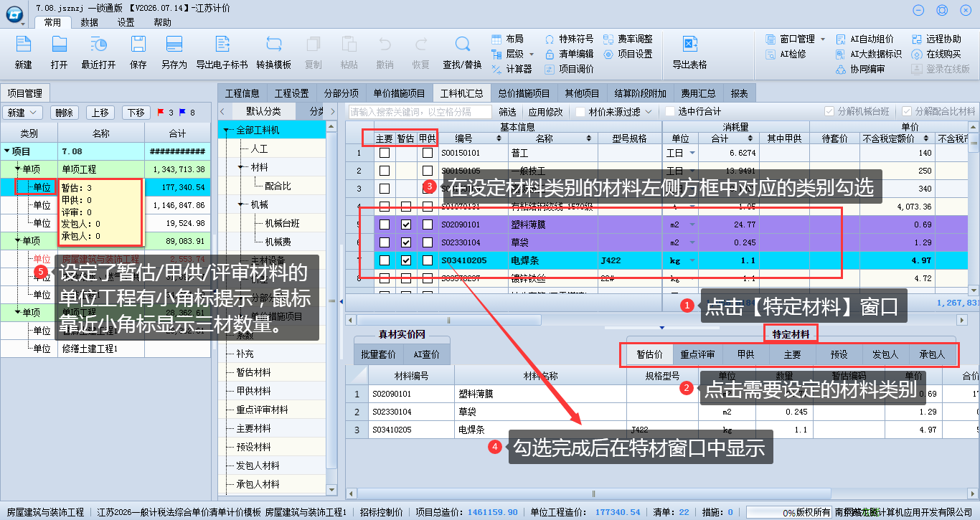Viewport: 980px width, 520px height.
Task: Click the 筛选 button
Action: tap(508, 112)
